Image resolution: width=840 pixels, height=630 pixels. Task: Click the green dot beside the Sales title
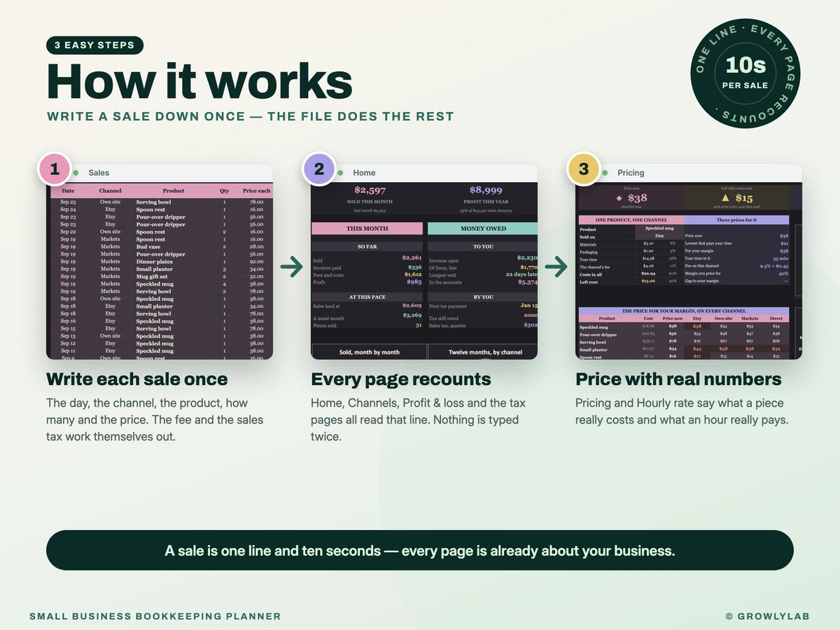[76, 173]
